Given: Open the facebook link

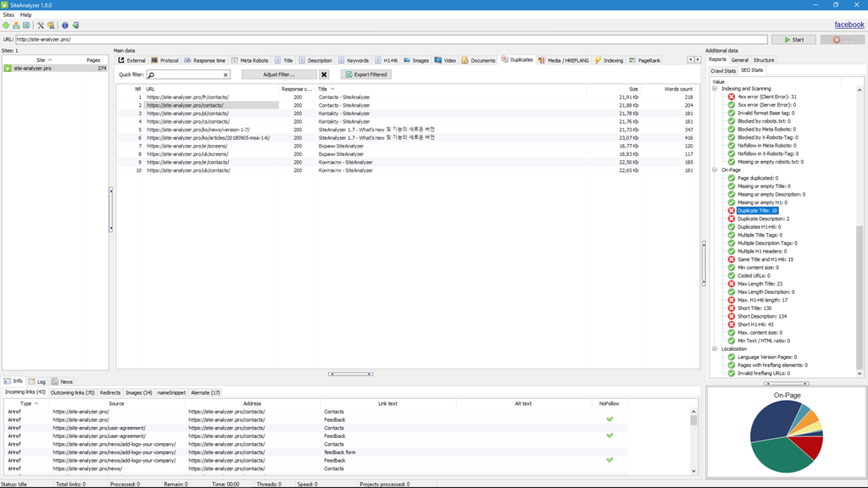Looking at the screenshot, I should (x=849, y=25).
